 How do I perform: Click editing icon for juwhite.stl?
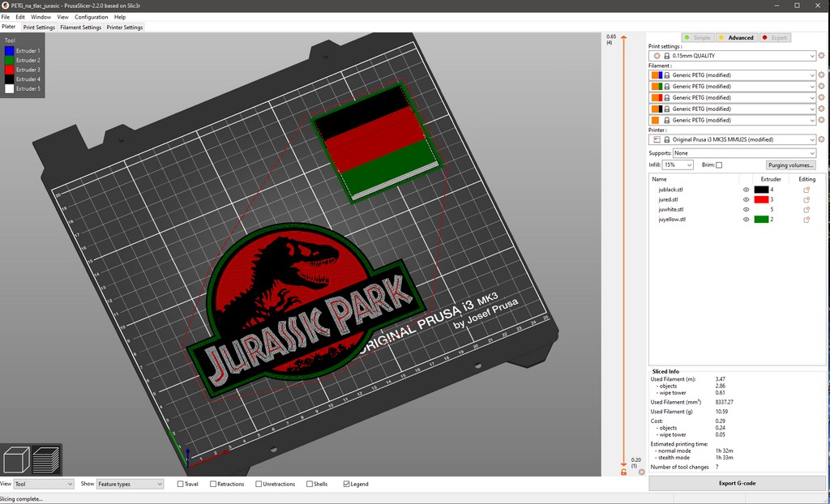pyautogui.click(x=806, y=210)
